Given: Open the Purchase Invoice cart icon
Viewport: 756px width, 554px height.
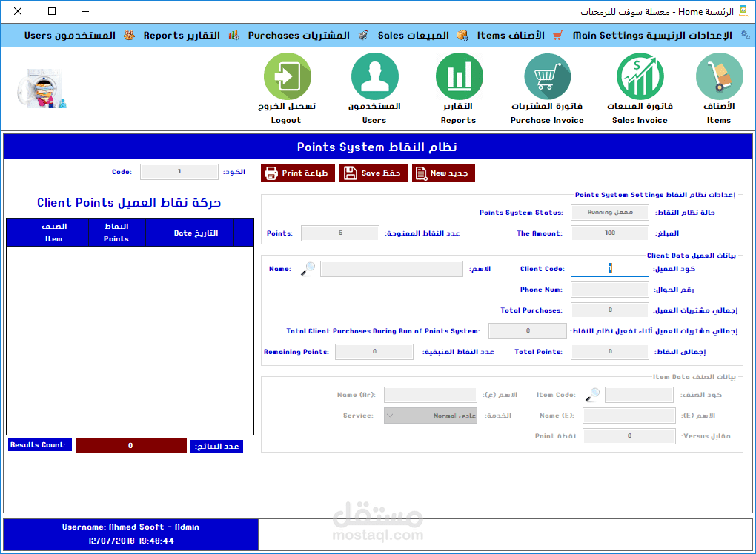Looking at the screenshot, I should 547,76.
